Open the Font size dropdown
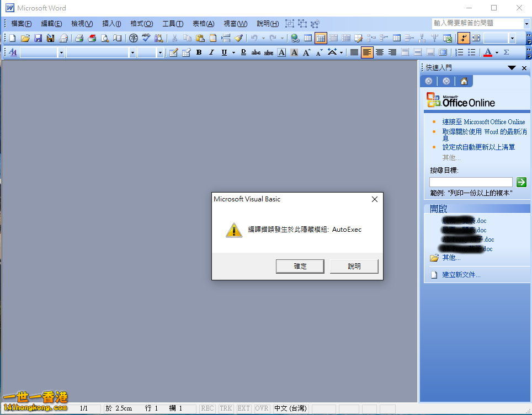Screen dimensions: 532x415 160,52
